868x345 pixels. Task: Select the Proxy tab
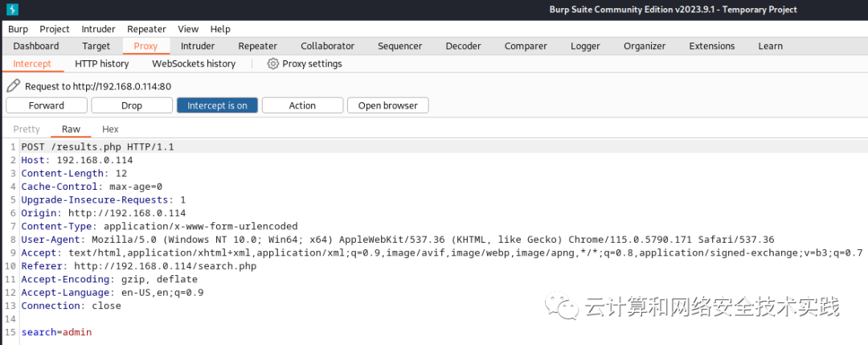(x=145, y=46)
